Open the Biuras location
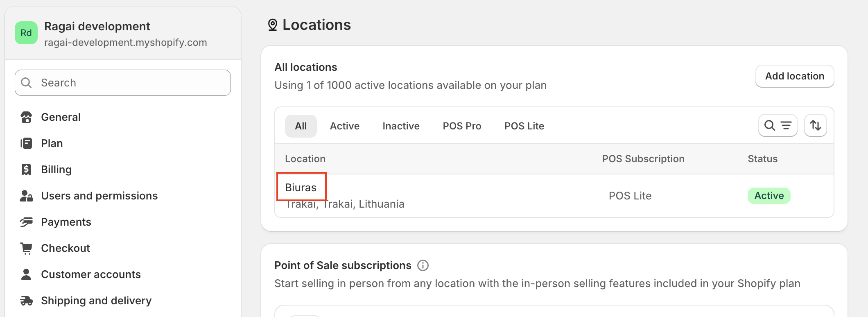This screenshot has width=868, height=317. tap(301, 188)
